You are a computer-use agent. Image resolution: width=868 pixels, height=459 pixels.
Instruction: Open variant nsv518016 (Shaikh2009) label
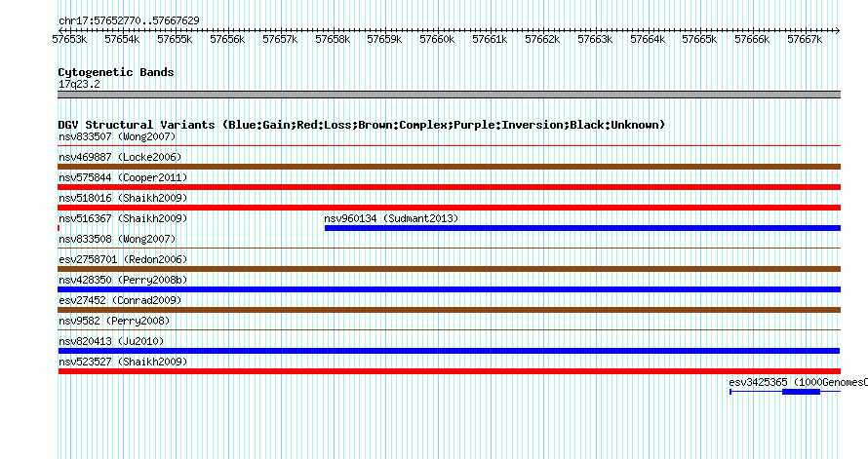[x=123, y=198]
